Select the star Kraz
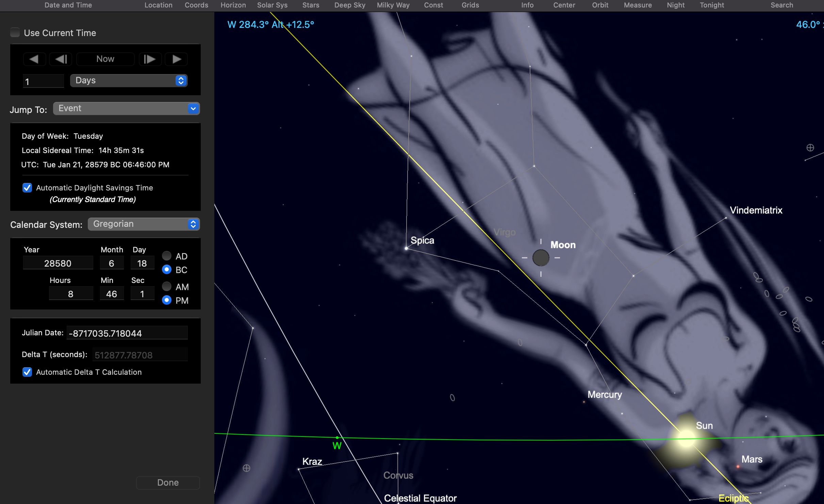The height and width of the screenshot is (504, 824). 299,469
